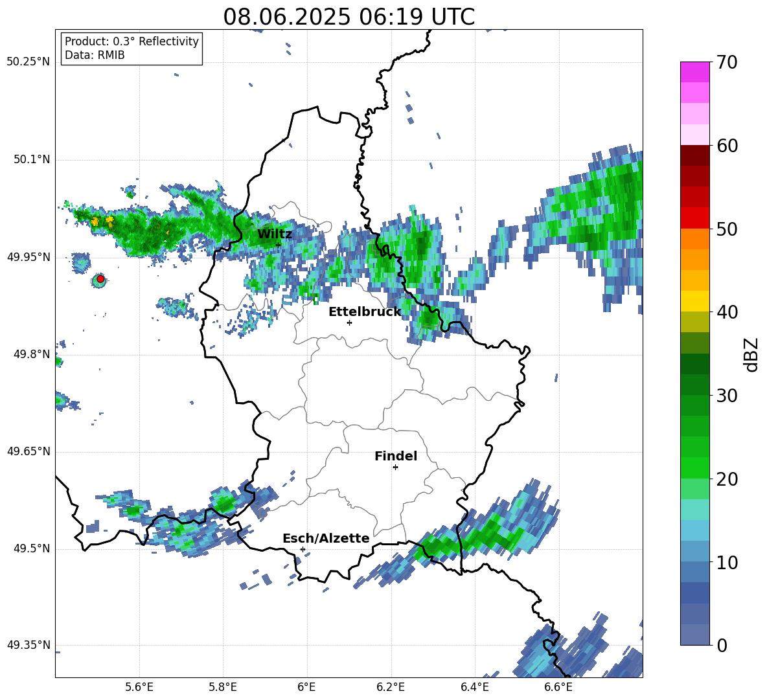Click the cross marker below Wiltz
This screenshot has width=767, height=700.
click(279, 245)
